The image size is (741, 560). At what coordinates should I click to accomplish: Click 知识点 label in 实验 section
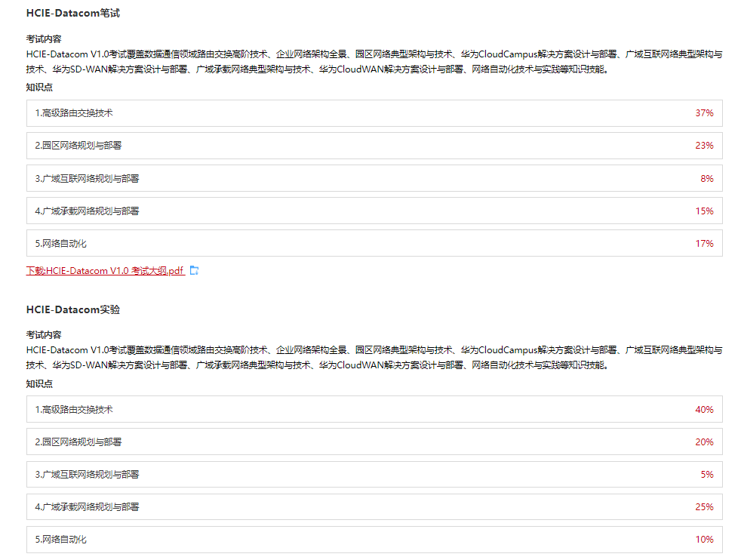[x=39, y=383]
